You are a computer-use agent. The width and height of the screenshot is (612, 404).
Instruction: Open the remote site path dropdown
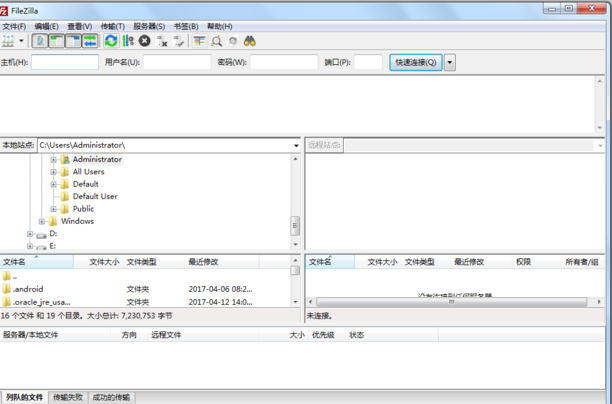600,146
